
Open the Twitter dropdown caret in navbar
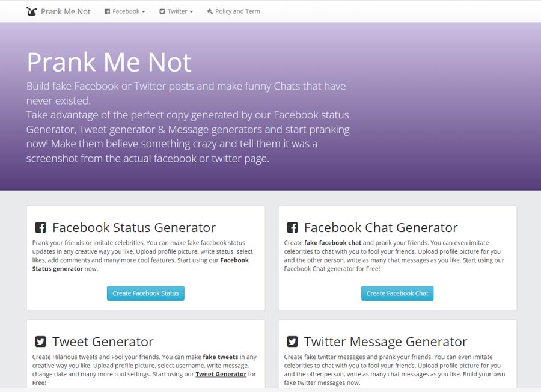pyautogui.click(x=191, y=12)
